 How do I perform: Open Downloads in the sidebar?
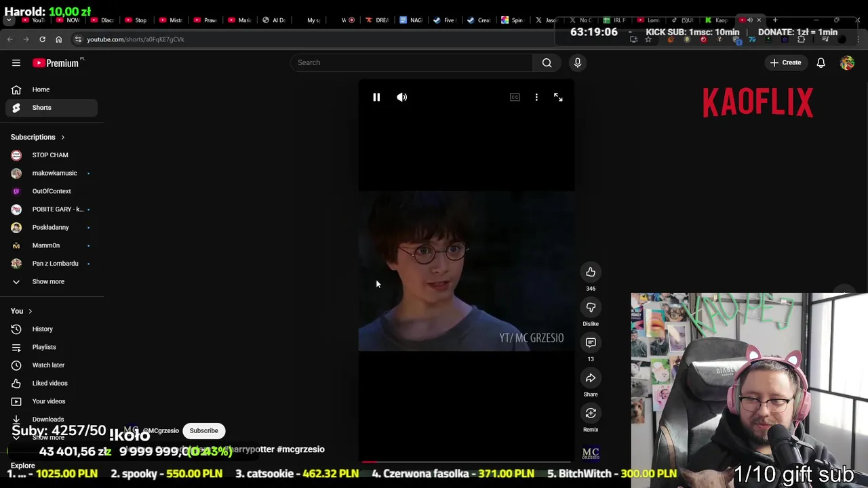52,419
